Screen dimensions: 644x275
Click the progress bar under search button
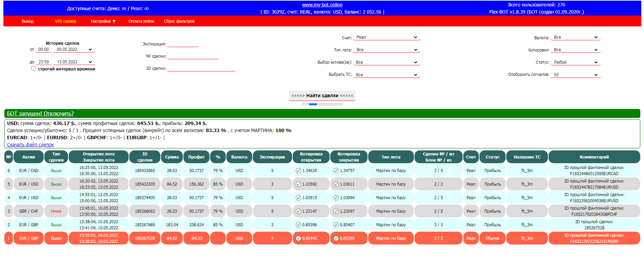pos(322,104)
